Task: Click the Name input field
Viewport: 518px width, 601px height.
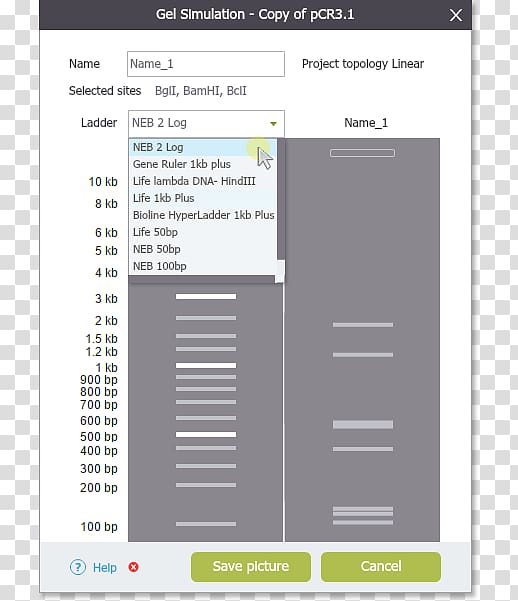Action: (x=206, y=64)
